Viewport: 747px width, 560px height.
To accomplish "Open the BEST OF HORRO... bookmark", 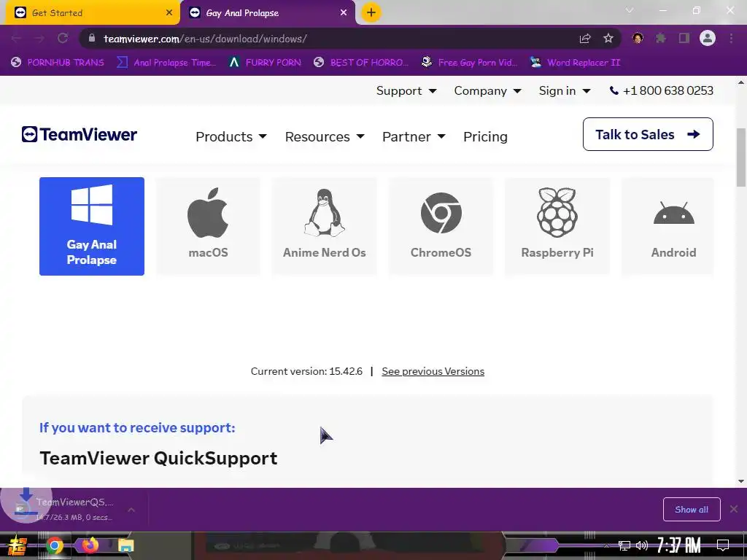I will [361, 63].
